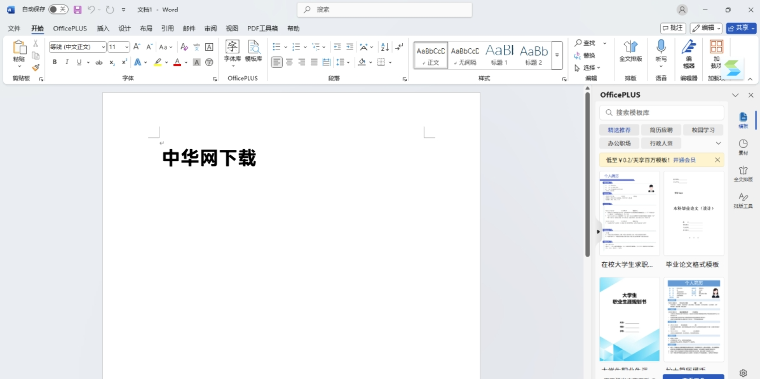Click the Center alignment icon
Image resolution: width=760 pixels, height=379 pixels.
(289, 62)
